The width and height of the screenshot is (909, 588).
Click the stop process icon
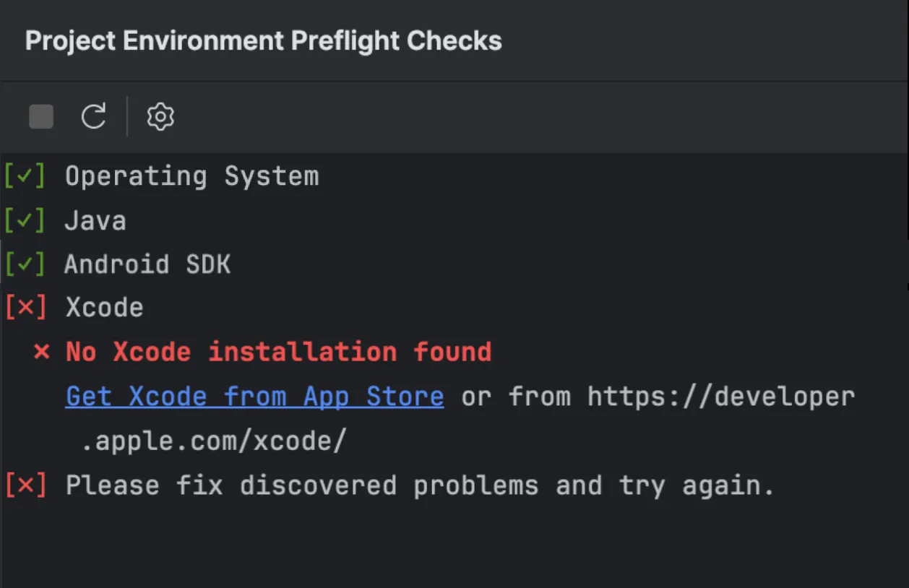(x=41, y=116)
